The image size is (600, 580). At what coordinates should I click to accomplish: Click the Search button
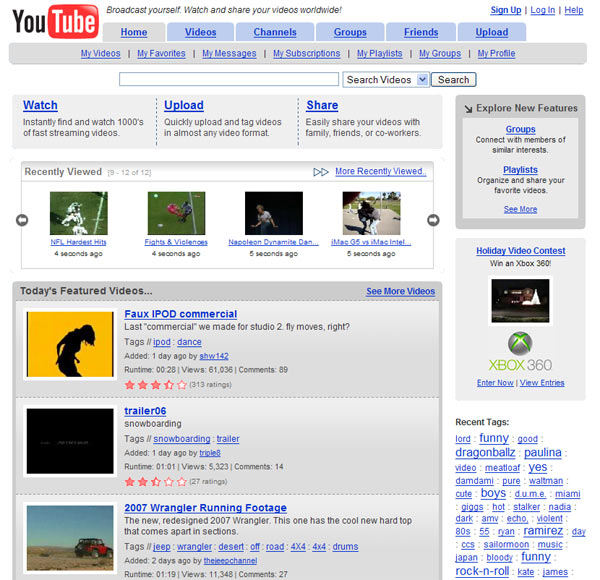point(453,80)
